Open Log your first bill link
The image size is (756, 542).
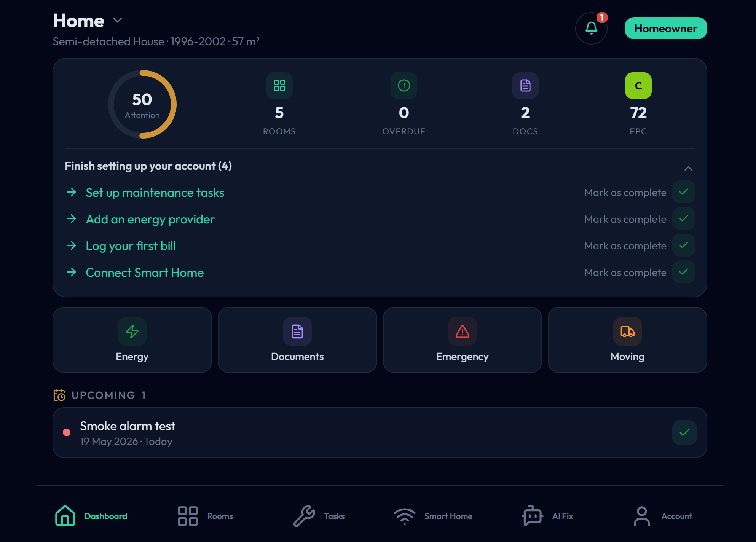[x=131, y=246]
